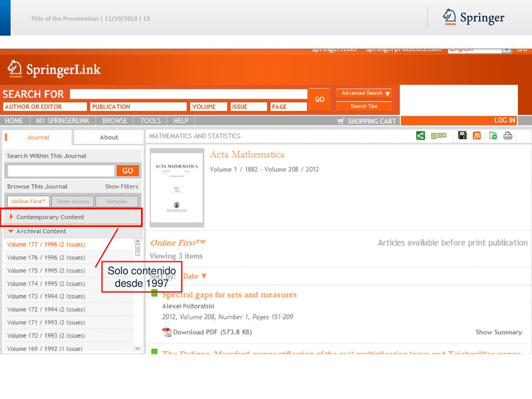Image resolution: width=532 pixels, height=399 pixels.
Task: Open the TOOLS menu
Action: [x=150, y=121]
